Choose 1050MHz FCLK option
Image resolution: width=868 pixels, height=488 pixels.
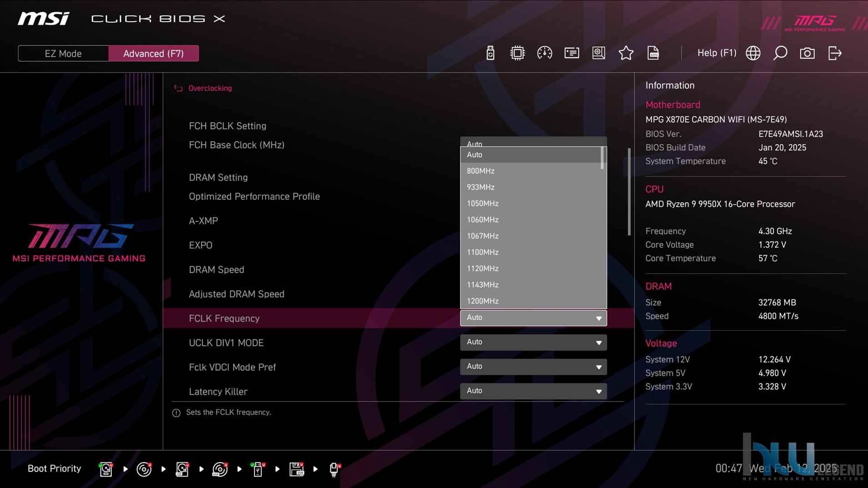531,204
